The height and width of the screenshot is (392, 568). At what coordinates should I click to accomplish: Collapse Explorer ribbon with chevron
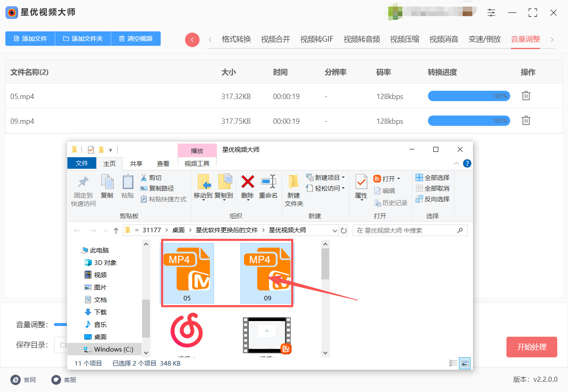click(x=456, y=163)
